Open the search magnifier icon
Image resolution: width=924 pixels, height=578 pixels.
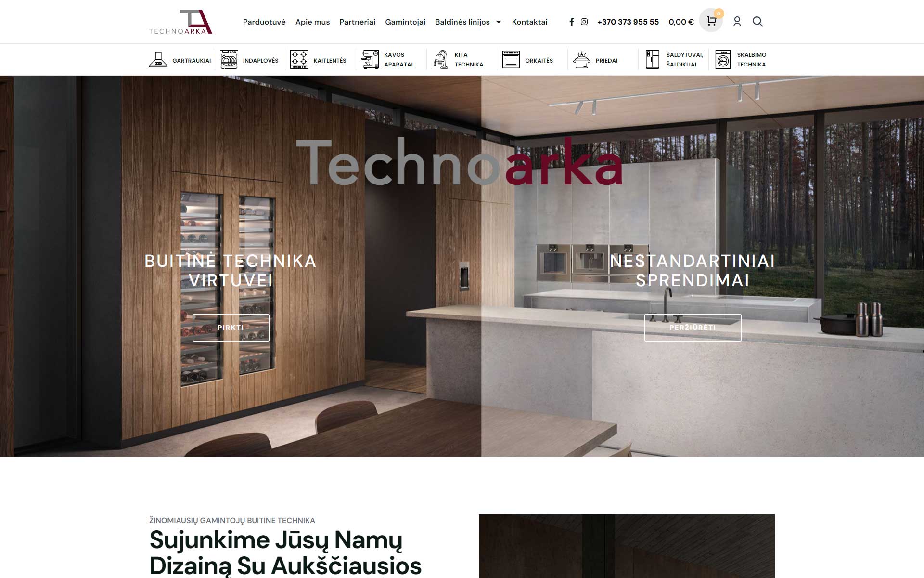[758, 22]
